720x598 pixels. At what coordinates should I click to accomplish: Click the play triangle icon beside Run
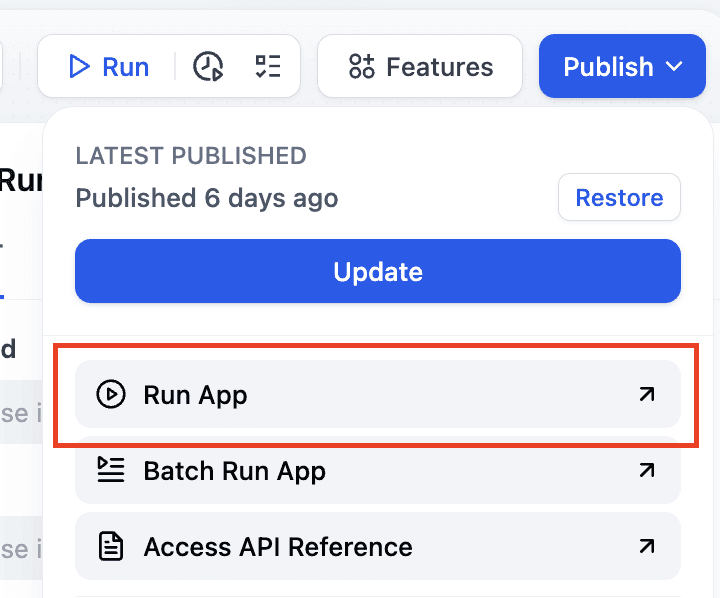point(79,67)
